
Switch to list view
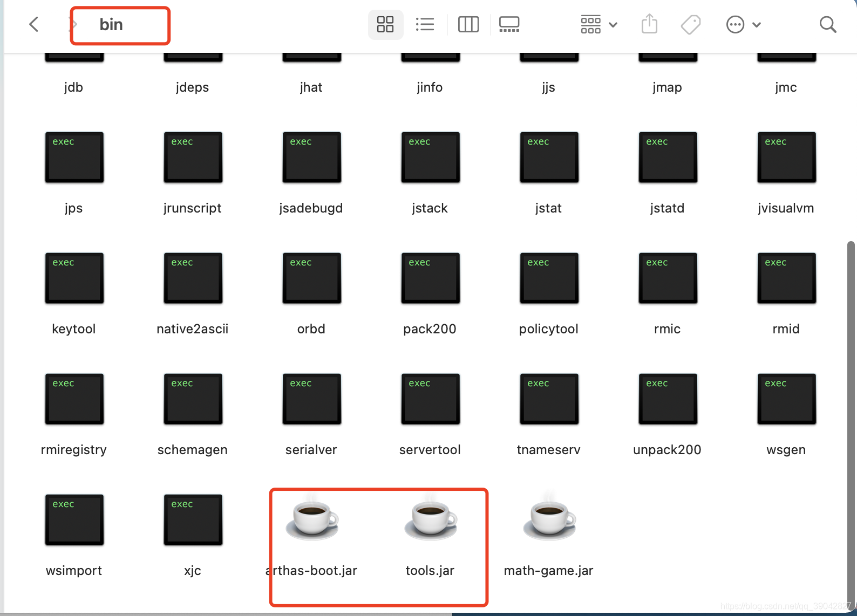tap(425, 24)
